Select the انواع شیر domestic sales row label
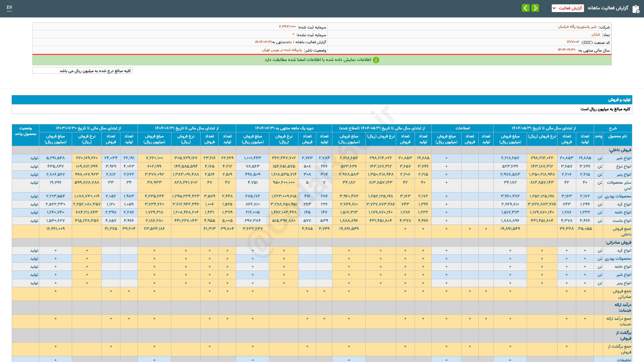Image resolution: width=644 pixels, height=362 pixels. point(623,158)
